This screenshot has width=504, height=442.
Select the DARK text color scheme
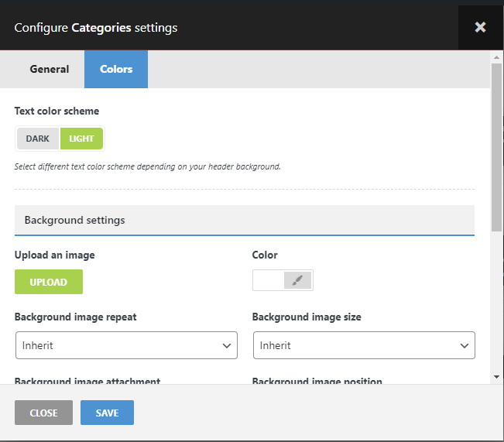(37, 139)
